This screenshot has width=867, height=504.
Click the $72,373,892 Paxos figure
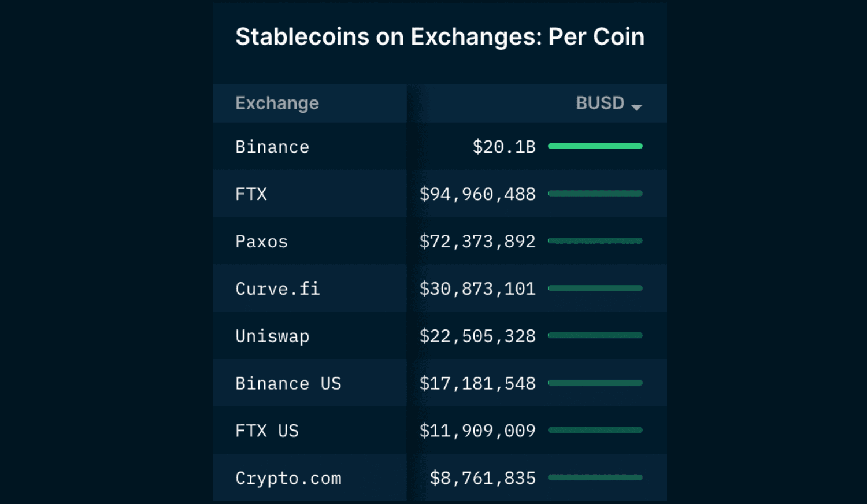pos(477,242)
